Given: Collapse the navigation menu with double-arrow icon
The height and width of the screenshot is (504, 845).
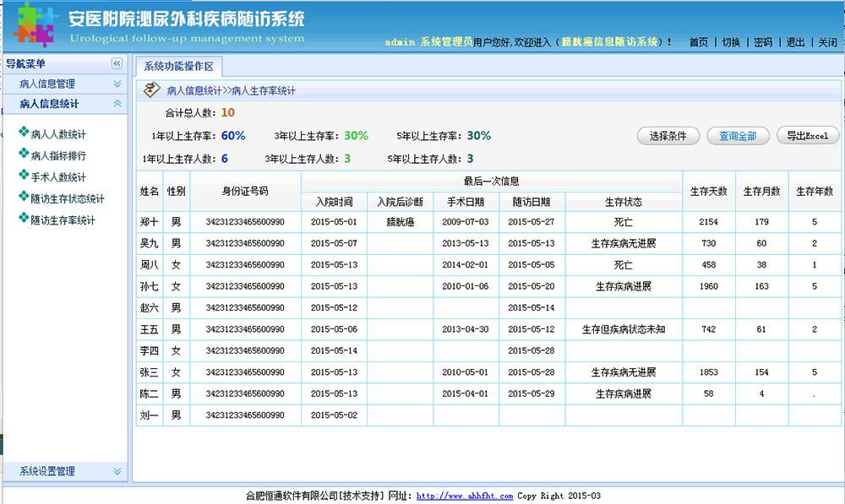Looking at the screenshot, I should [117, 63].
